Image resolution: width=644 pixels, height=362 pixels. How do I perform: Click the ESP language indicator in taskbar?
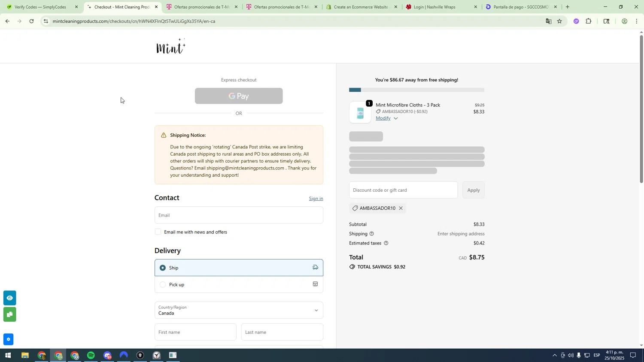pos(597,355)
